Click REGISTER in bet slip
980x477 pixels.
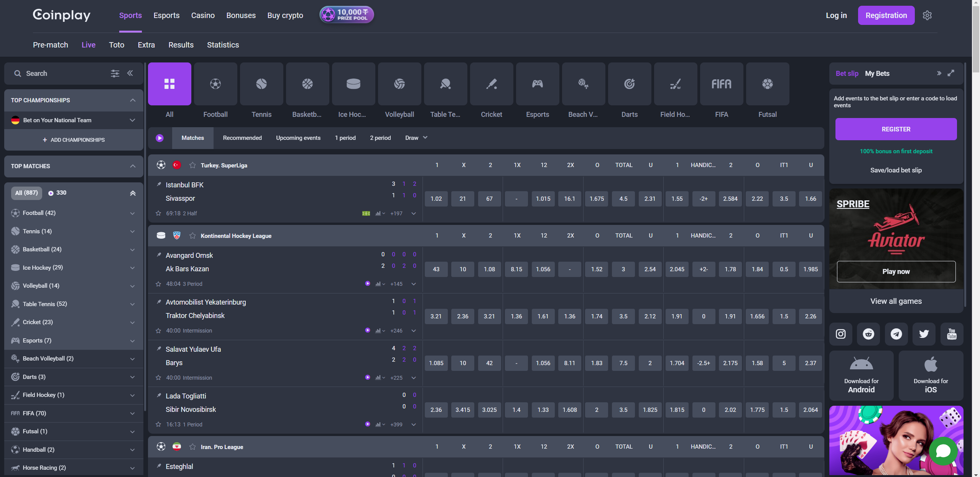[x=896, y=129]
